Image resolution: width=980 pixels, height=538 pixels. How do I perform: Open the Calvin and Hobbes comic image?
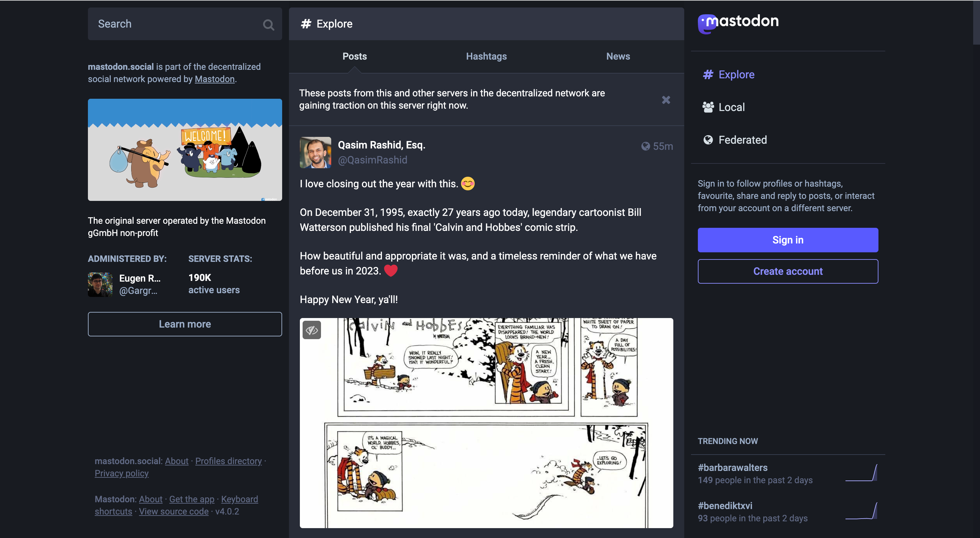click(486, 423)
